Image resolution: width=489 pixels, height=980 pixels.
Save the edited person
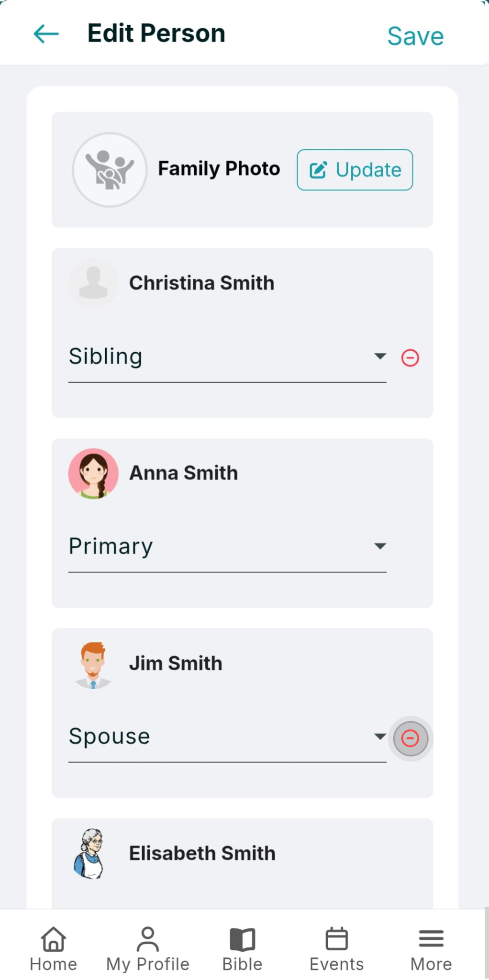415,36
